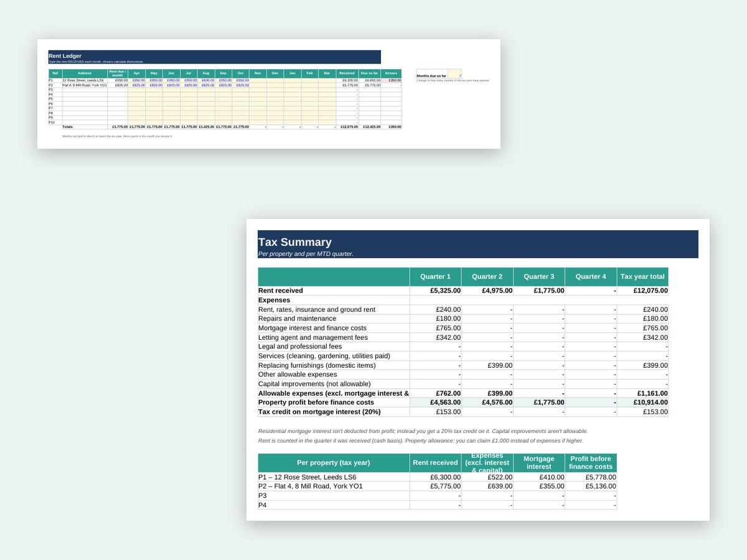Click the Rent received row label in Tax Summary
This screenshot has height=560, width=747.
pyautogui.click(x=334, y=291)
